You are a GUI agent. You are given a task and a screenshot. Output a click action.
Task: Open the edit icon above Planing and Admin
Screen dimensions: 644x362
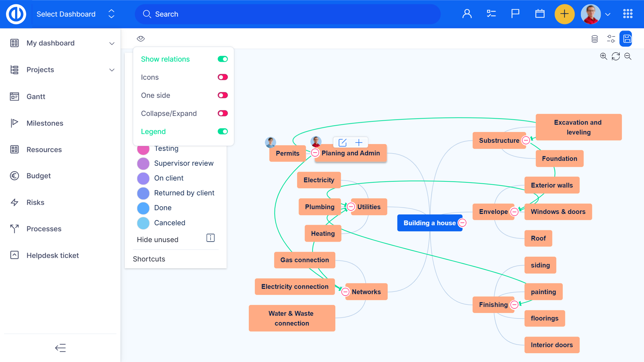tap(342, 142)
